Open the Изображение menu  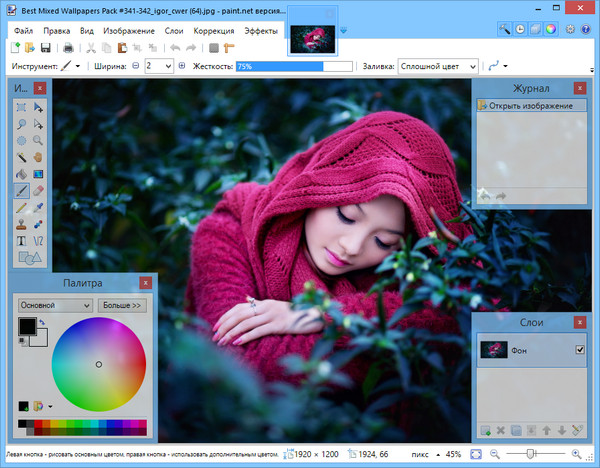coord(129,31)
